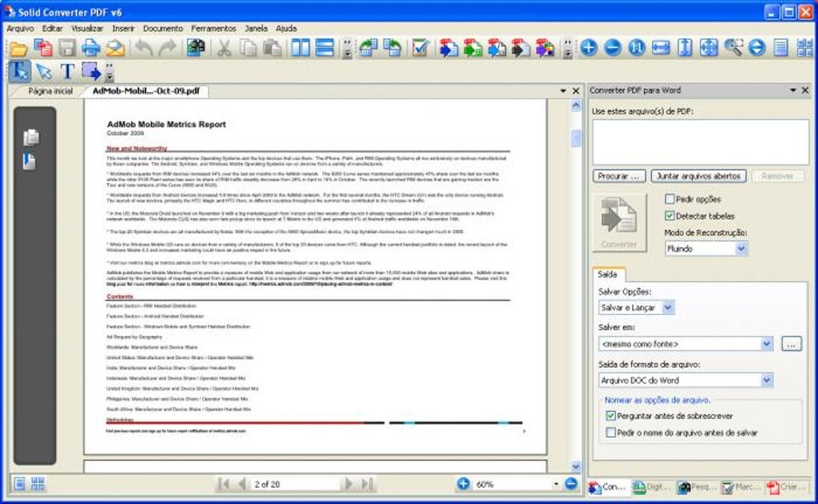The image size is (818, 504).
Task: Click the checkmark form toolbar icon
Action: pos(420,48)
